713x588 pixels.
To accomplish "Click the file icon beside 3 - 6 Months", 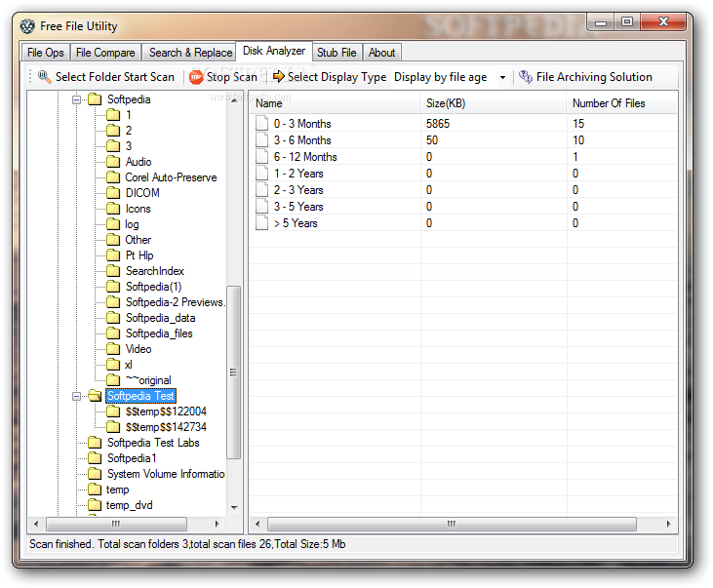I will (x=261, y=139).
